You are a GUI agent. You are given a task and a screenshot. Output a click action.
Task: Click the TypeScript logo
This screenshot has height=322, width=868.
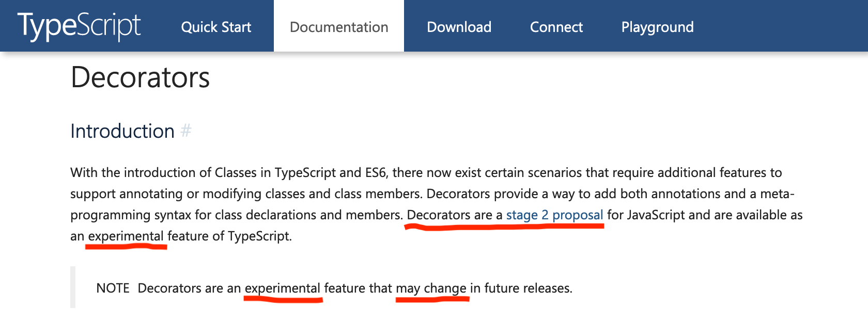(x=79, y=26)
